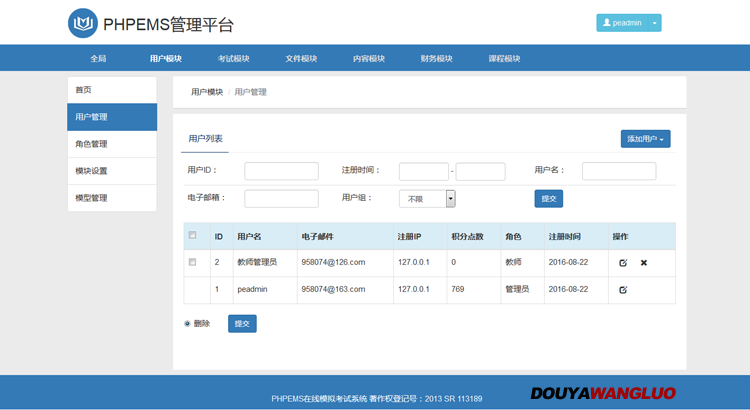750x410 pixels.
Task: Open the 文件模块 menu
Action: click(301, 58)
